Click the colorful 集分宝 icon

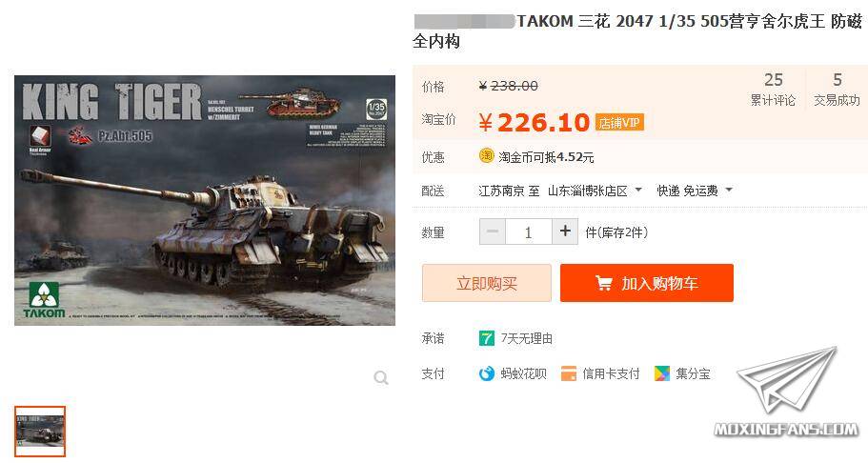click(661, 373)
